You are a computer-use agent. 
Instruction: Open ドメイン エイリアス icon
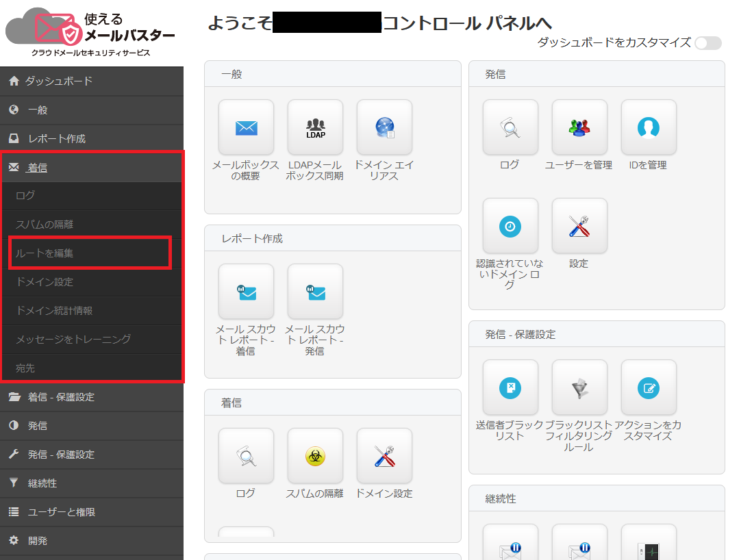tap(384, 127)
